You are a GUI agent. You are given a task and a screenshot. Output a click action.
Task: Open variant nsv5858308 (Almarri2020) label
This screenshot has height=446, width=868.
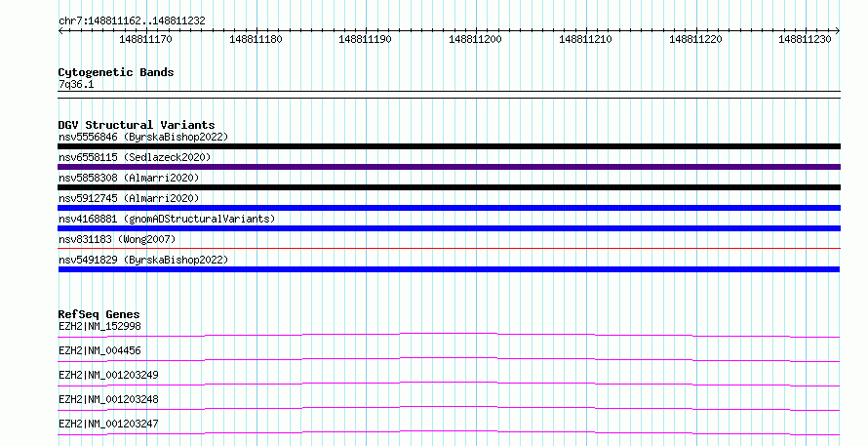click(x=129, y=178)
